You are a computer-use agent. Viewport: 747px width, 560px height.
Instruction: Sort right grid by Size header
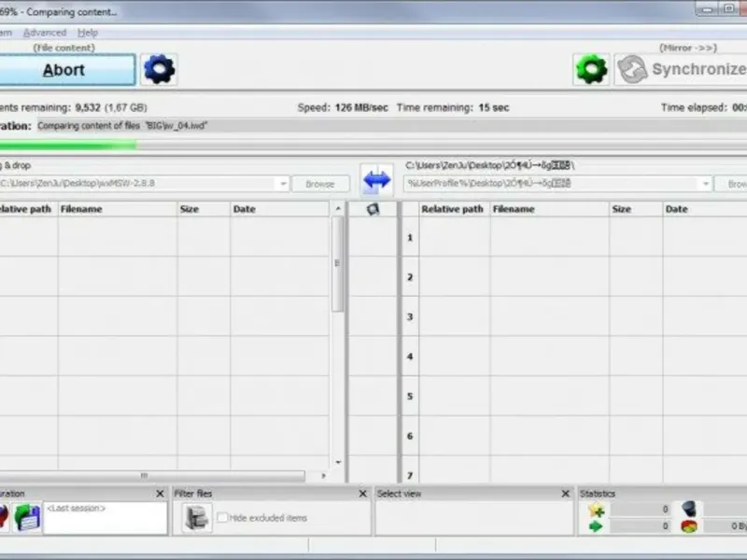(636, 209)
